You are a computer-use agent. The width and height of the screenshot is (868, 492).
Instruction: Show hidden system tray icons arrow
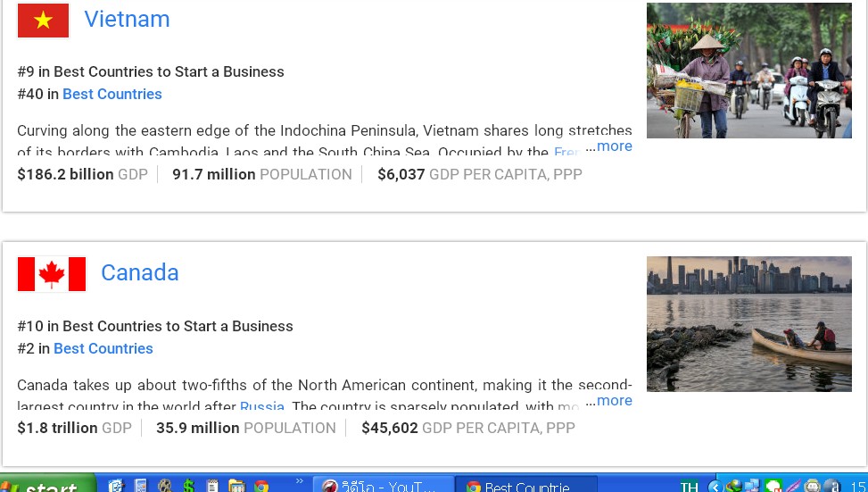click(715, 486)
